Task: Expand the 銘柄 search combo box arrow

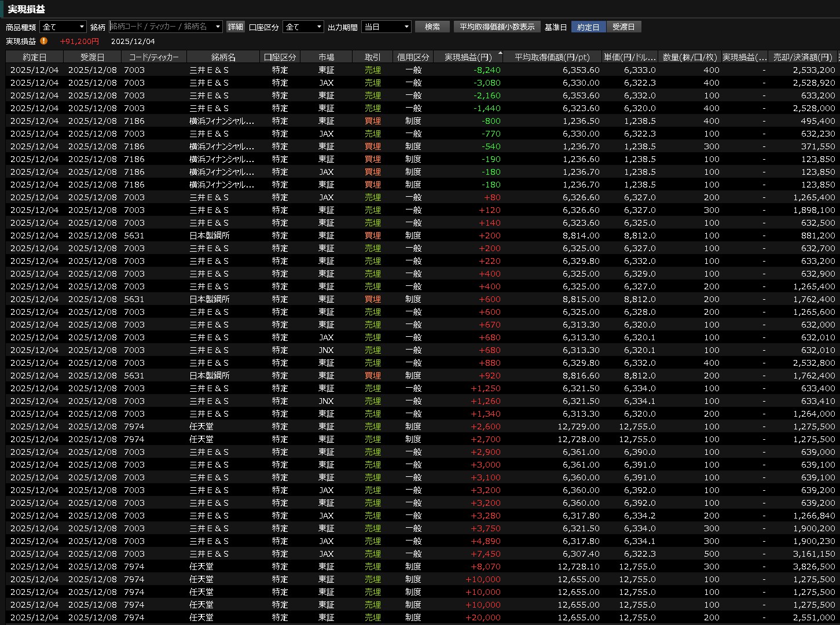Action: tap(218, 27)
